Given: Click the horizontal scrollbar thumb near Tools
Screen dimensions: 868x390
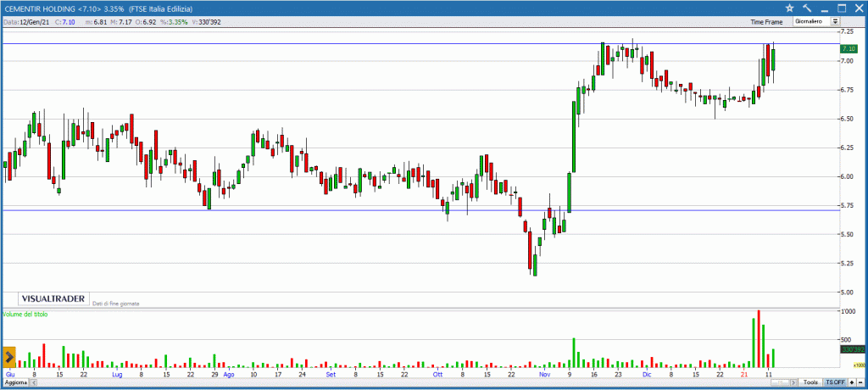Looking at the screenshot, I should (780, 382).
